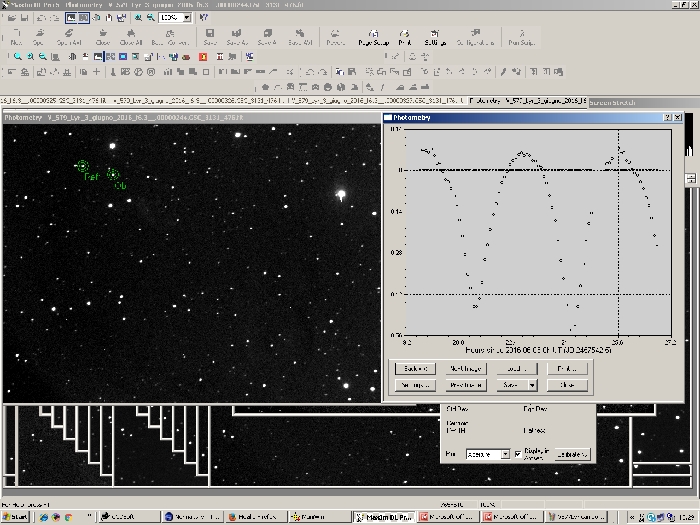Click the Close All toolbar icon
This screenshot has width=700, height=525.
pos(131,37)
